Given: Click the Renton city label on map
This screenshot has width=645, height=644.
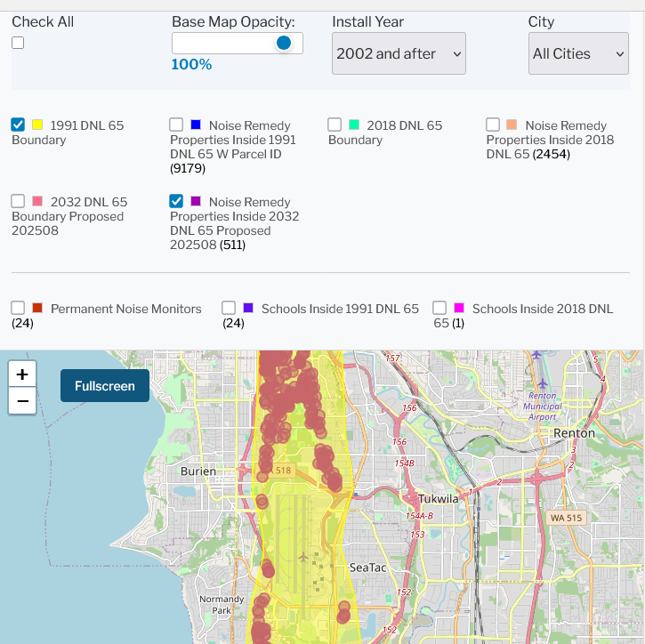Looking at the screenshot, I should (574, 433).
